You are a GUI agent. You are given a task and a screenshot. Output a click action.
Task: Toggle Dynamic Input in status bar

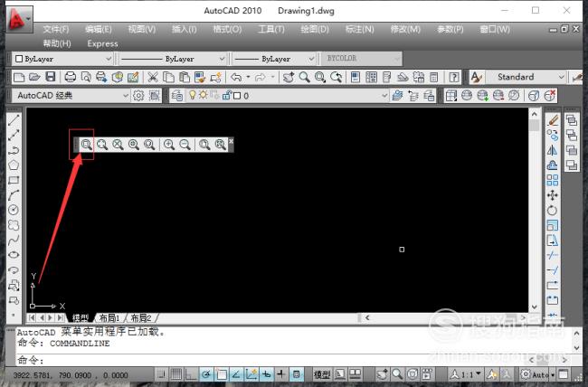pyautogui.click(x=266, y=373)
